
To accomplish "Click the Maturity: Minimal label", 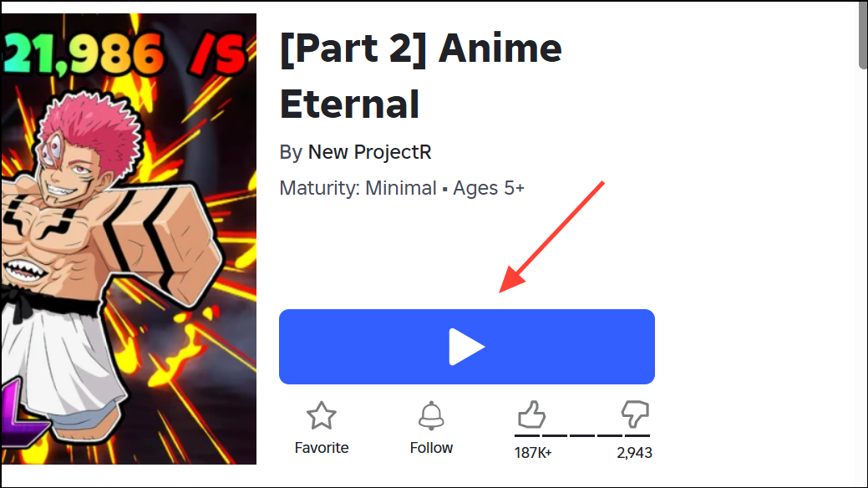I will coord(358,188).
